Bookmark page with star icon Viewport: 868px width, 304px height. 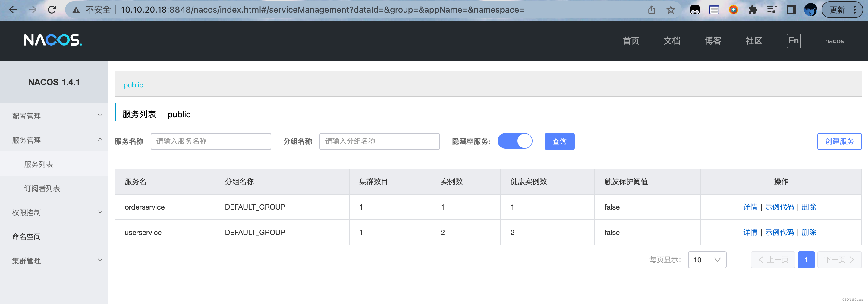tap(671, 10)
